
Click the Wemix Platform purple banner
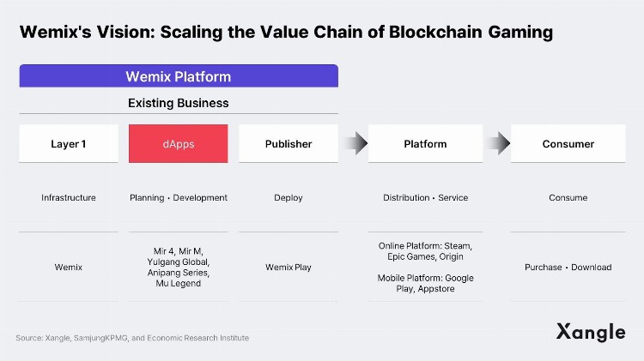click(x=179, y=76)
